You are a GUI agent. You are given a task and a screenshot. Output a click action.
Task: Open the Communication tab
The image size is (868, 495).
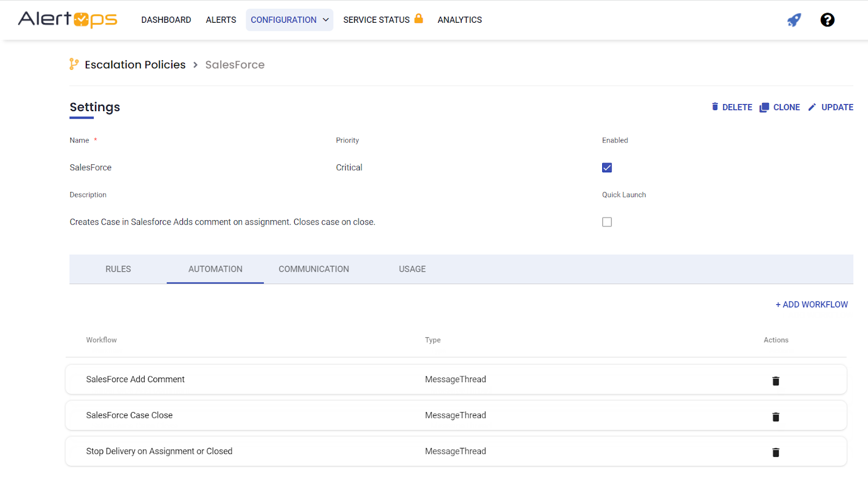[314, 269]
